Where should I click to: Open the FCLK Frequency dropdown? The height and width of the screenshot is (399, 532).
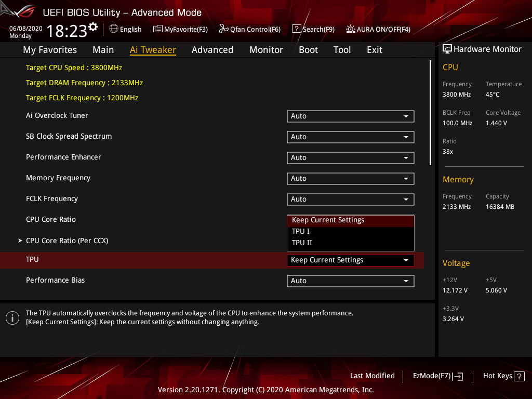tap(351, 199)
